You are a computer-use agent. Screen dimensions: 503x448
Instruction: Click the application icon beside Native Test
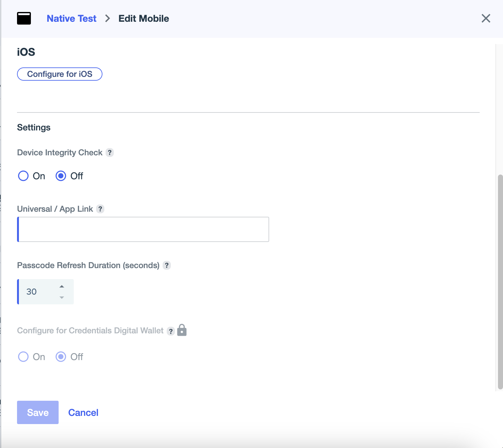coord(24,18)
